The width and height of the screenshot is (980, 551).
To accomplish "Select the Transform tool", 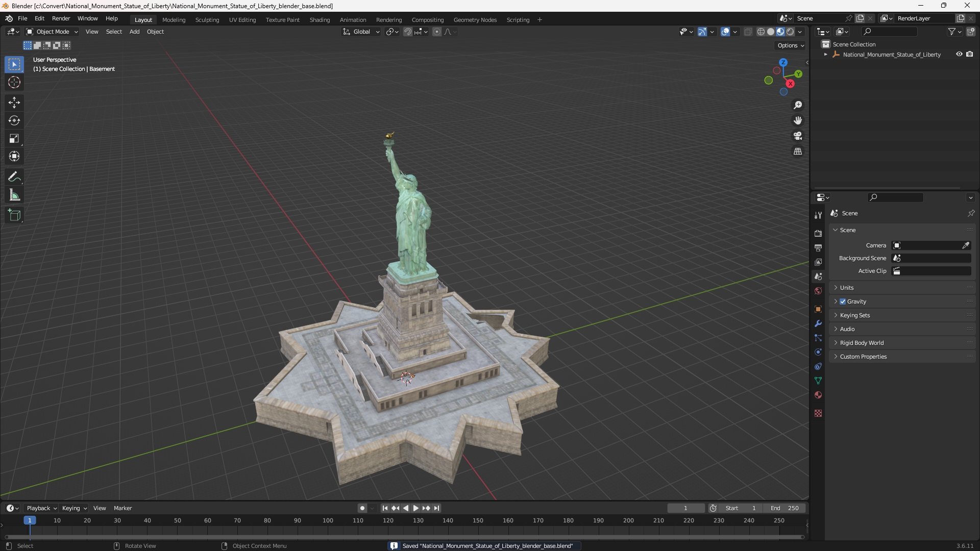I will (x=14, y=156).
